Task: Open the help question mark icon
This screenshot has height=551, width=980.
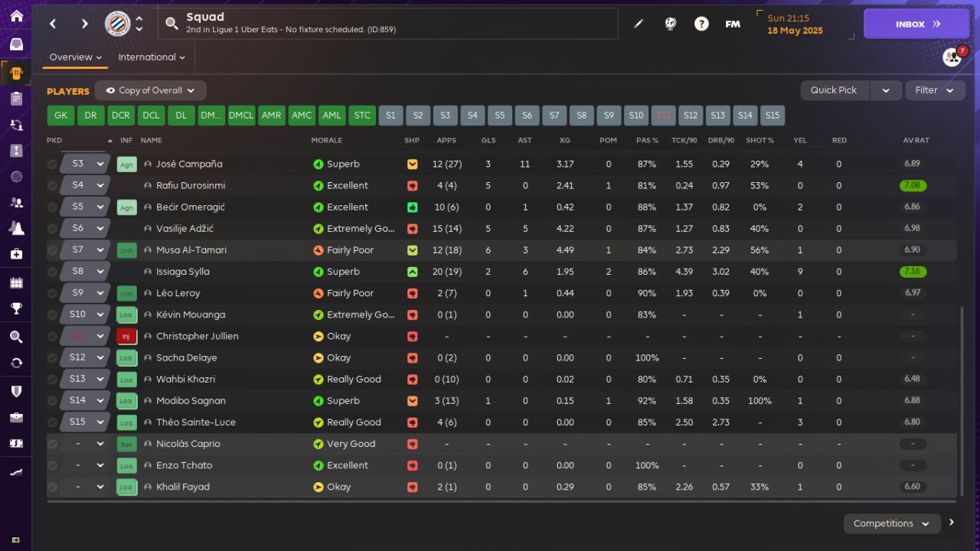Action: coord(701,24)
